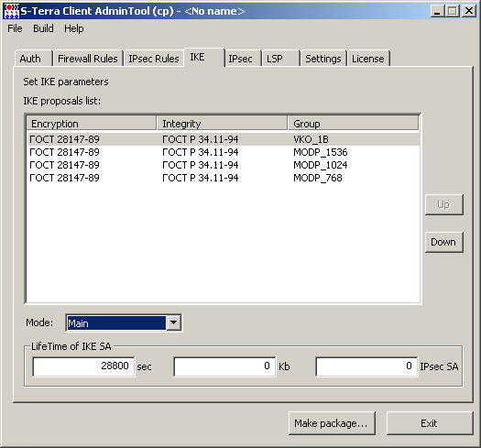Switch to the License tab

pos(368,59)
